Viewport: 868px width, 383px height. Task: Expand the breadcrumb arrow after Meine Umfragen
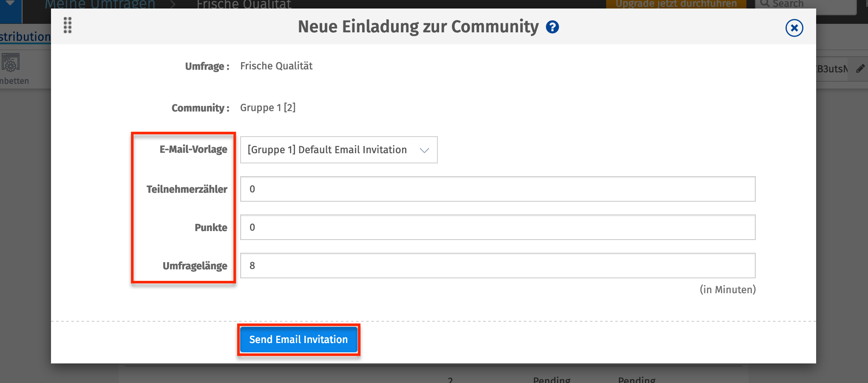(x=174, y=4)
